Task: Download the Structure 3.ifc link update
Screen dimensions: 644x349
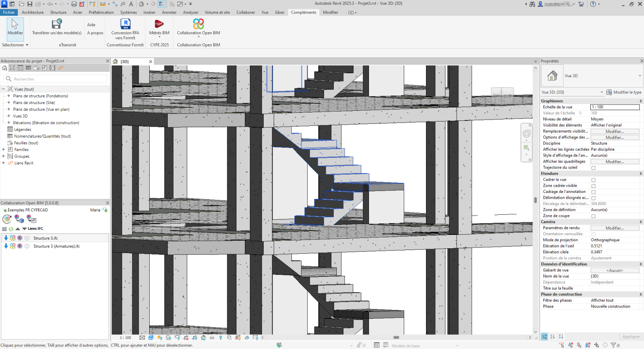Action: click(x=5, y=238)
